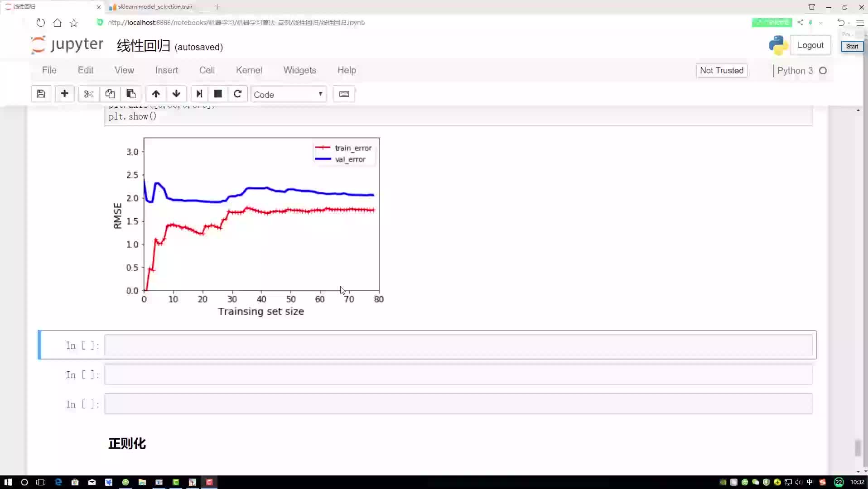
Task: Click the browser undo arrow icon
Action: click(x=841, y=22)
